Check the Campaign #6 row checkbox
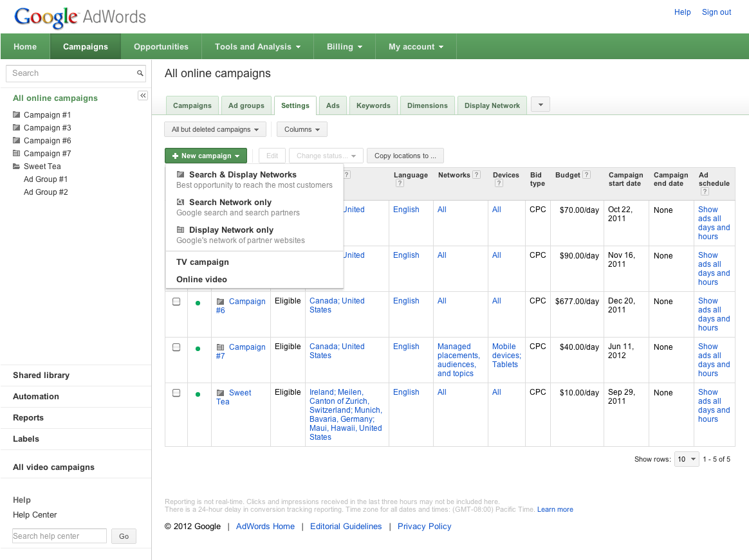749x560 pixels. [x=176, y=302]
